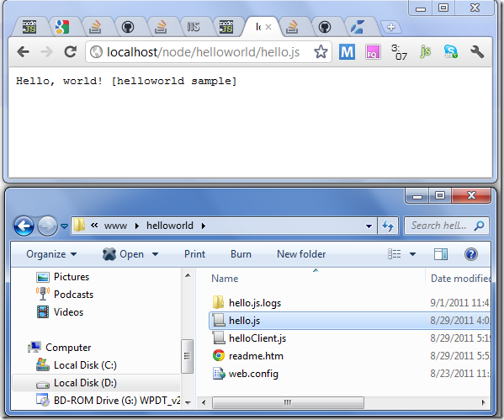Open the blue M extension icon
504x420 pixels.
[x=347, y=52]
